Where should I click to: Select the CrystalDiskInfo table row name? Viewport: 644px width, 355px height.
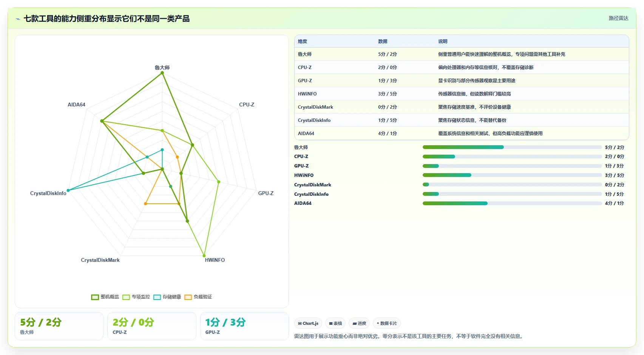(314, 120)
